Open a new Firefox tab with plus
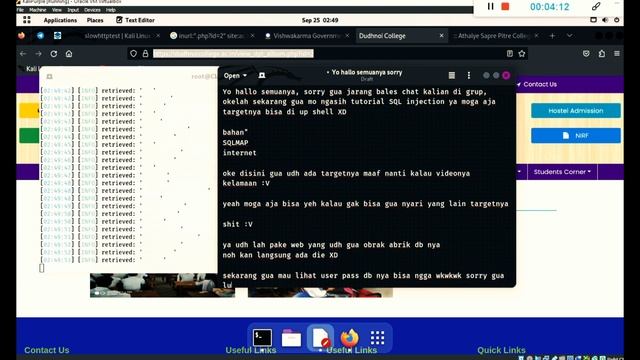 point(552,36)
